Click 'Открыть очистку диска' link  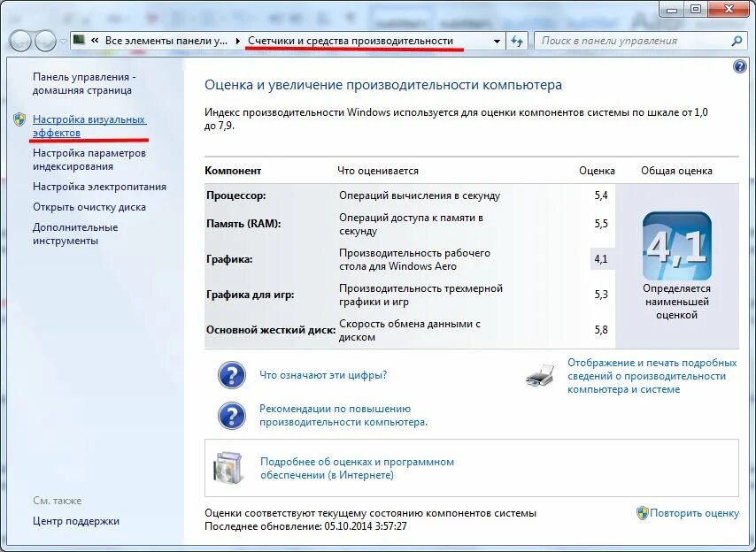pyautogui.click(x=89, y=207)
